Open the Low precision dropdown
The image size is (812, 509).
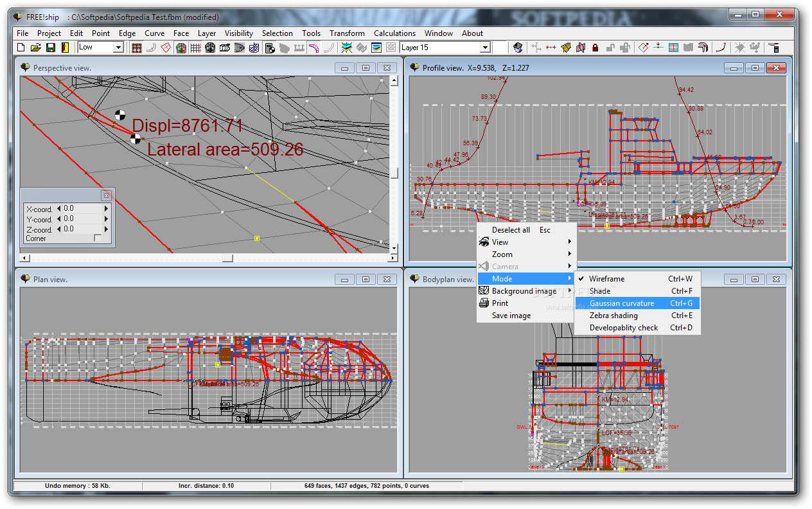coord(118,48)
